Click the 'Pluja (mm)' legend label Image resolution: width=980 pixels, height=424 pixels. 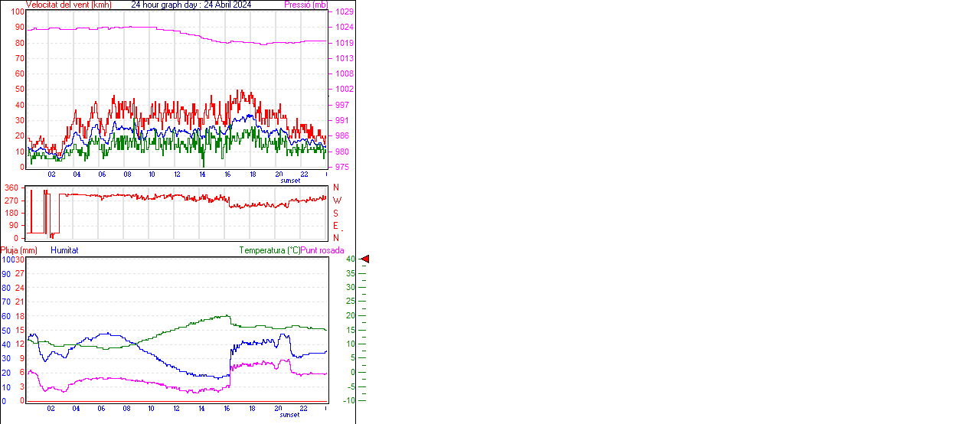click(x=19, y=250)
